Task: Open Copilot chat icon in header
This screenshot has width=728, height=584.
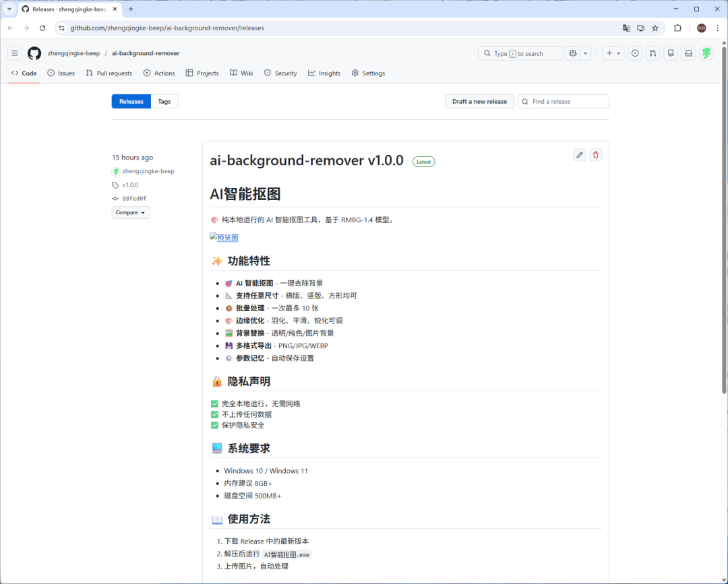Action: click(x=573, y=53)
